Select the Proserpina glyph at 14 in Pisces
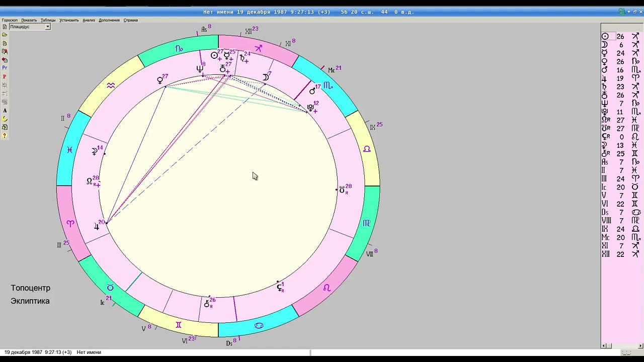The image size is (644, 362). click(x=95, y=151)
